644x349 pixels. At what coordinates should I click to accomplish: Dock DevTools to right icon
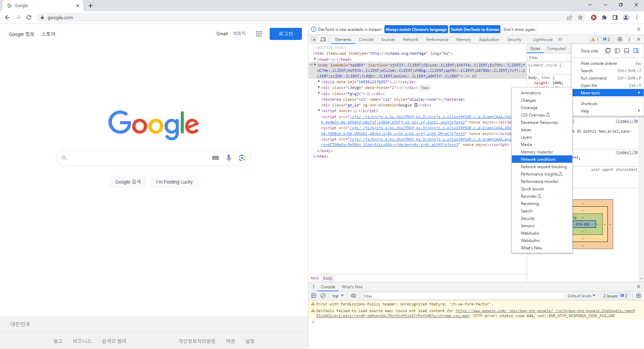click(636, 51)
